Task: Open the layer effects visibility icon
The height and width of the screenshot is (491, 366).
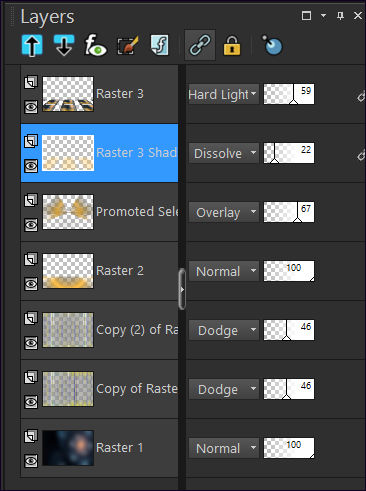Action: click(96, 45)
